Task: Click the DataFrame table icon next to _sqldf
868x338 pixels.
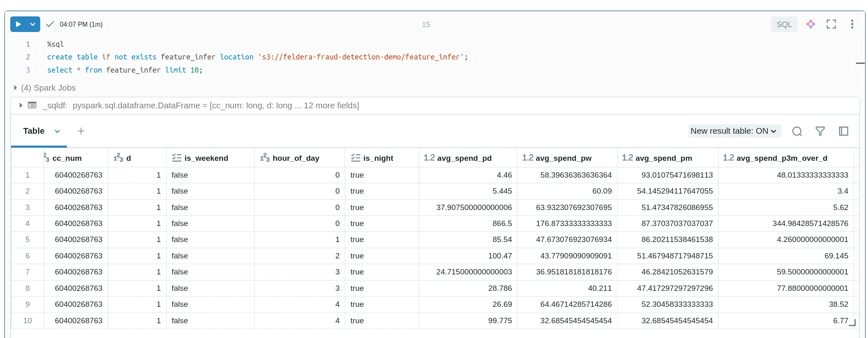Action: pos(32,105)
